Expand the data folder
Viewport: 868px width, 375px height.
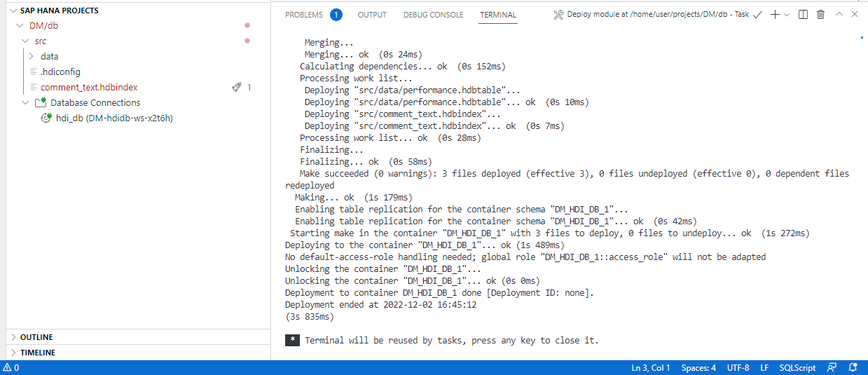click(x=32, y=56)
